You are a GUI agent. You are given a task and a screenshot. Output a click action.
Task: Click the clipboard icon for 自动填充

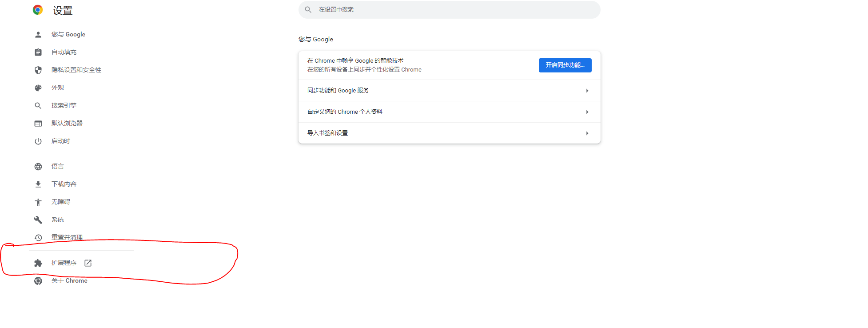pos(38,52)
